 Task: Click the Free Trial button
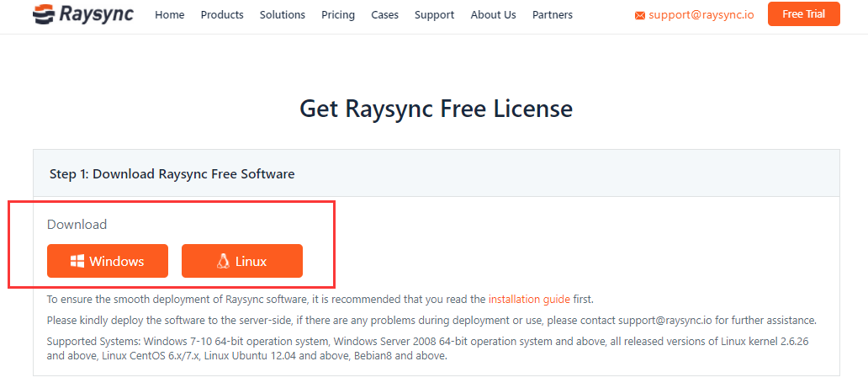click(804, 13)
